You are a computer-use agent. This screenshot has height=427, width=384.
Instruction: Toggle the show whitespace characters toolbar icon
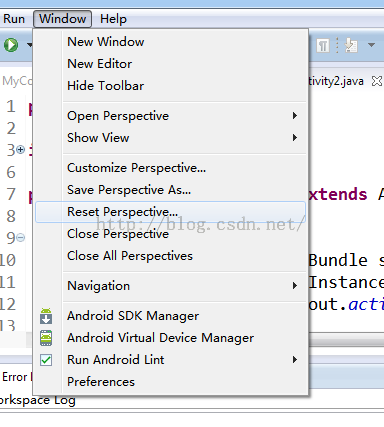[323, 45]
